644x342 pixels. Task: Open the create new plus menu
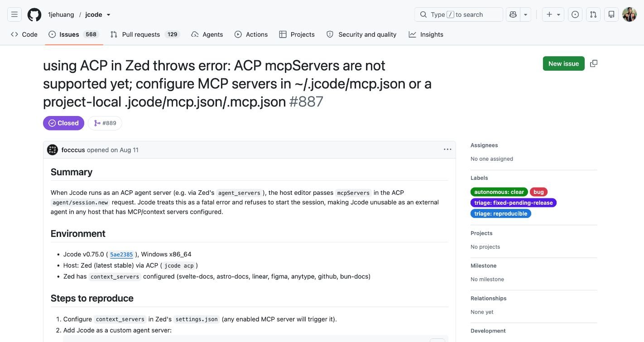pos(553,14)
